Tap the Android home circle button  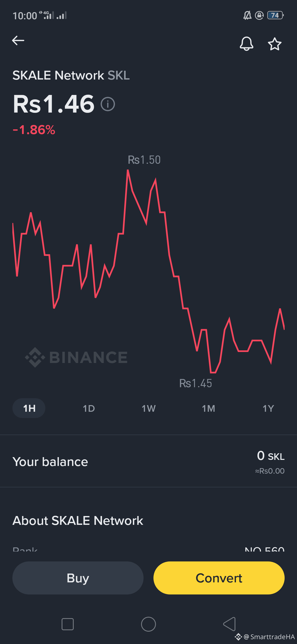[x=148, y=624]
